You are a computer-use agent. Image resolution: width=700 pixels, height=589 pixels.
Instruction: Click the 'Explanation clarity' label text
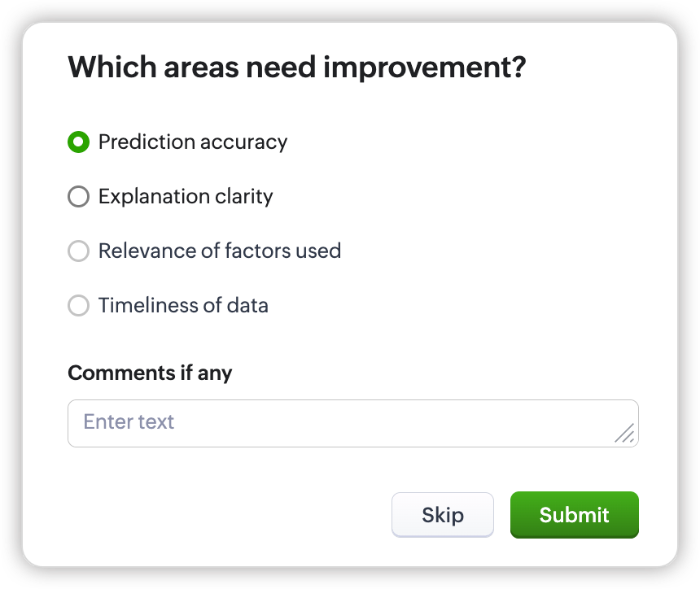tap(186, 197)
